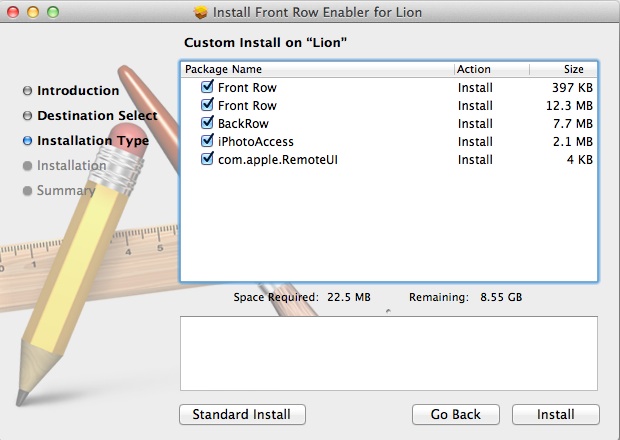Select the BackRow package name

243,124
